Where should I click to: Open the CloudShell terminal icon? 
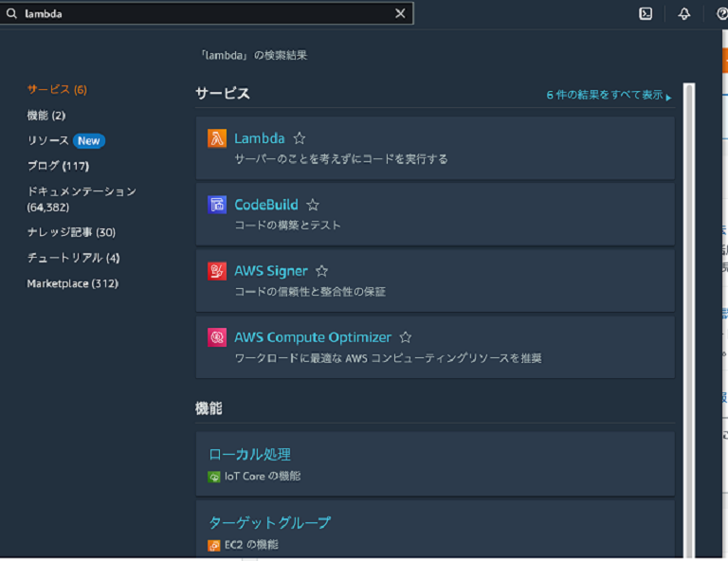[646, 14]
